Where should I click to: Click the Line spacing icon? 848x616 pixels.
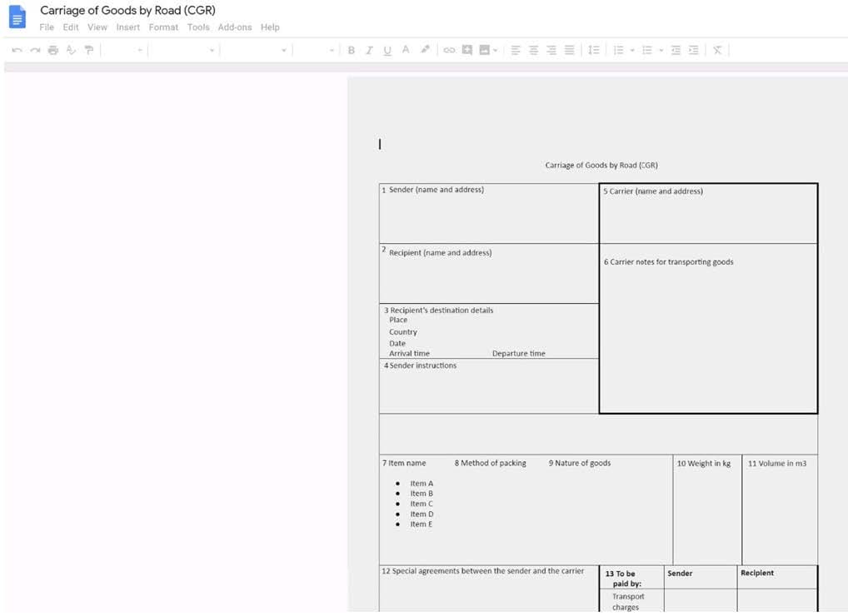click(594, 51)
